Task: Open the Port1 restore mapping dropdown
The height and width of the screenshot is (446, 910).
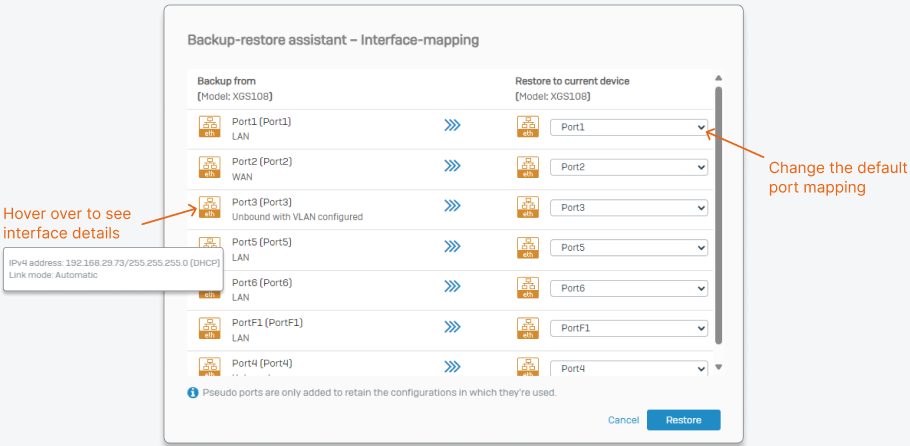Action: click(x=628, y=127)
